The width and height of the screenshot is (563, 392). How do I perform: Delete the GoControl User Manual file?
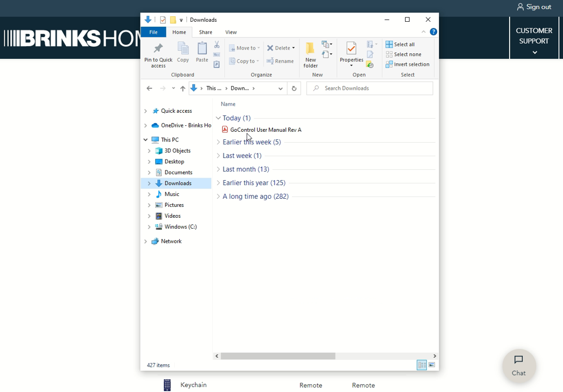(278, 47)
